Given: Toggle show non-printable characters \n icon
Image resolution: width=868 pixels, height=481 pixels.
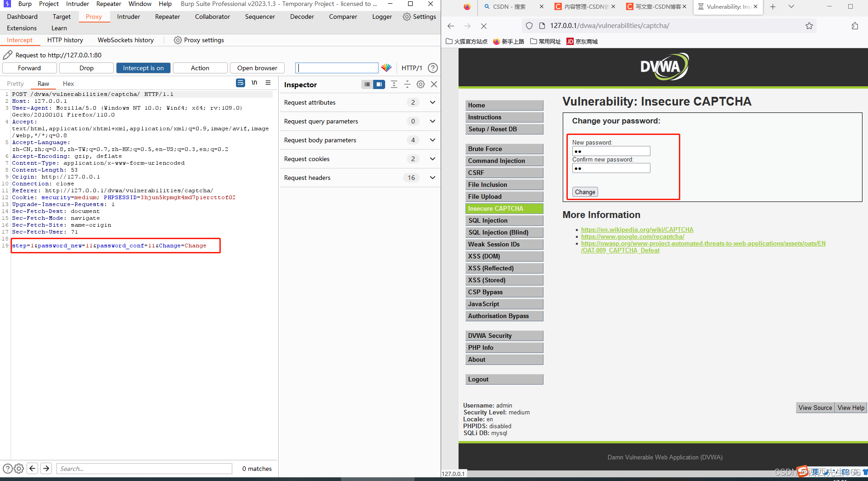Looking at the screenshot, I should (254, 83).
